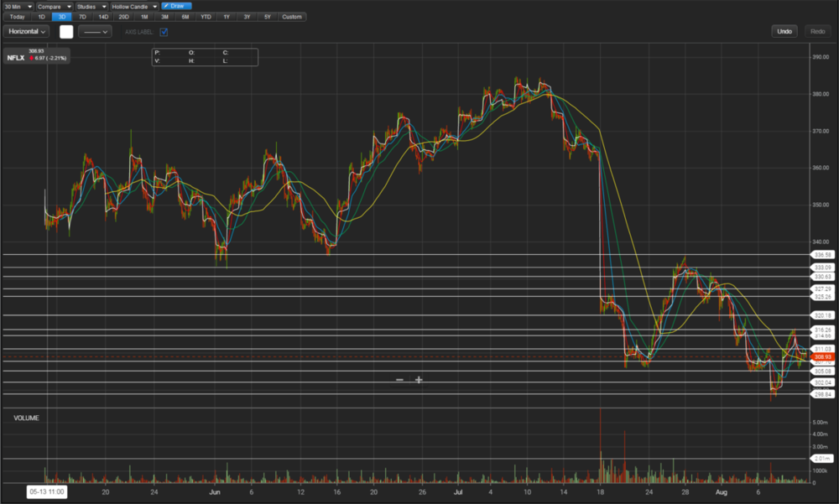
Task: Zoom in with the plus icon
Action: click(x=419, y=380)
